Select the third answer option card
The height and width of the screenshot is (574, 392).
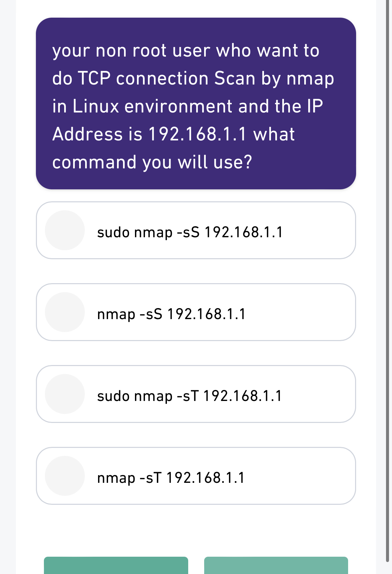point(196,394)
